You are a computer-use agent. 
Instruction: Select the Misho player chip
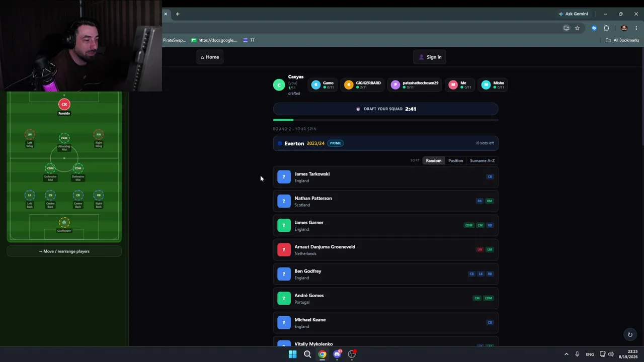coord(492,85)
